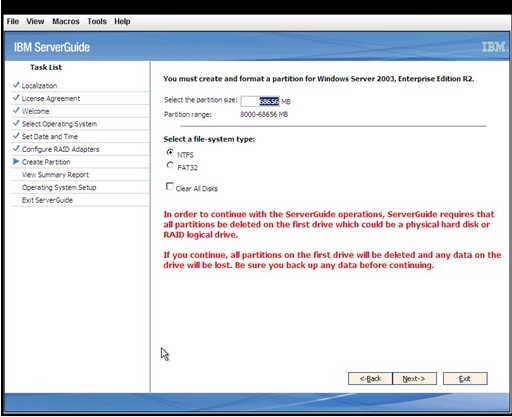Open the Macros menu
The image size is (512, 417).
click(66, 21)
